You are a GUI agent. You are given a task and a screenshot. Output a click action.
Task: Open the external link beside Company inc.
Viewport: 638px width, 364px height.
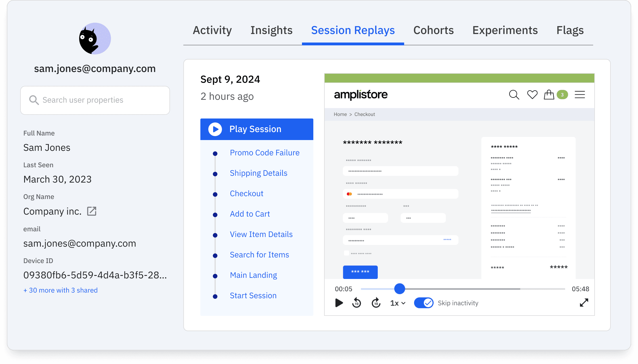coord(91,211)
